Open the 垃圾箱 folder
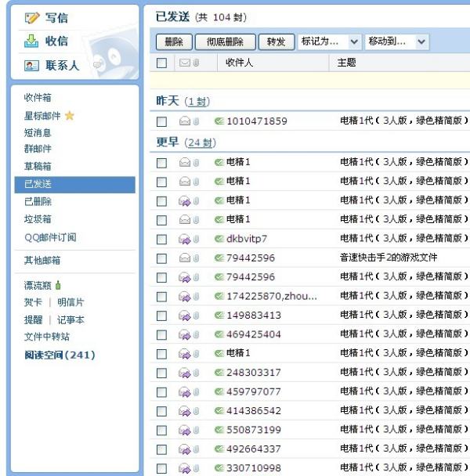The image size is (470, 476). [38, 219]
